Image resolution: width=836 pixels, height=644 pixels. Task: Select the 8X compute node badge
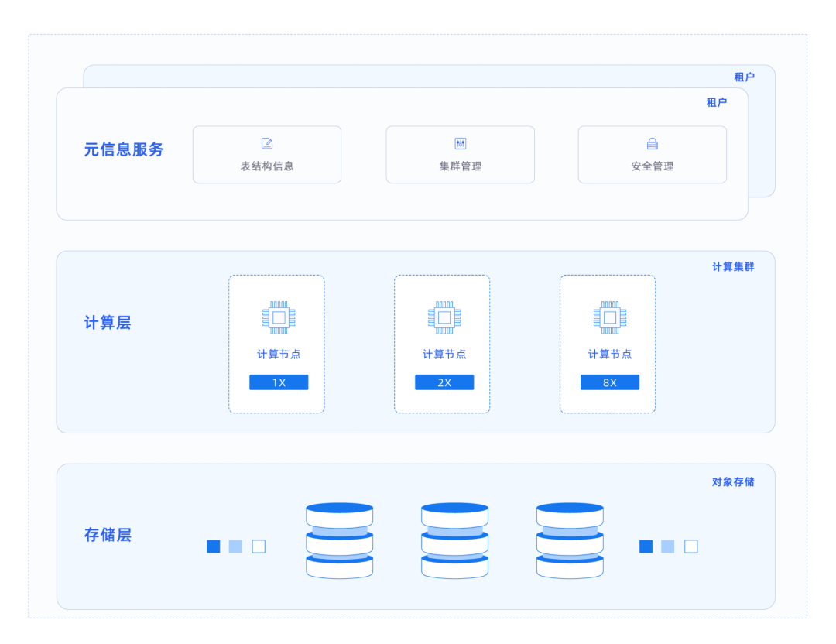click(610, 382)
